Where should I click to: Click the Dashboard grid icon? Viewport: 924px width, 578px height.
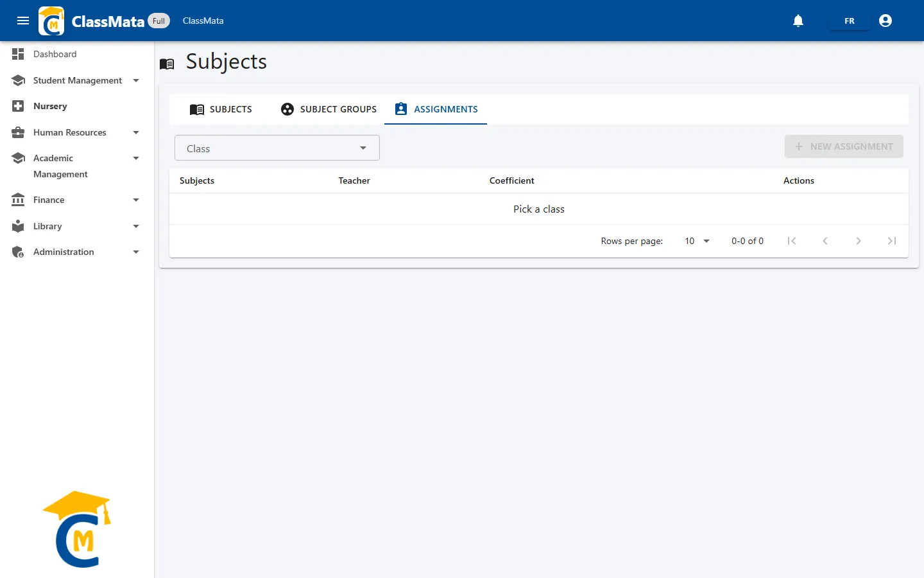point(18,54)
